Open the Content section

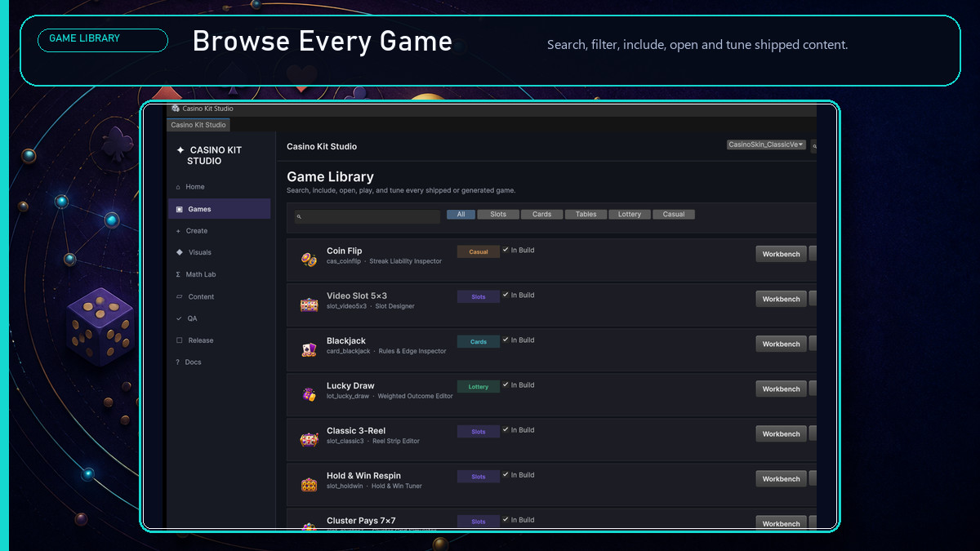tap(219, 296)
